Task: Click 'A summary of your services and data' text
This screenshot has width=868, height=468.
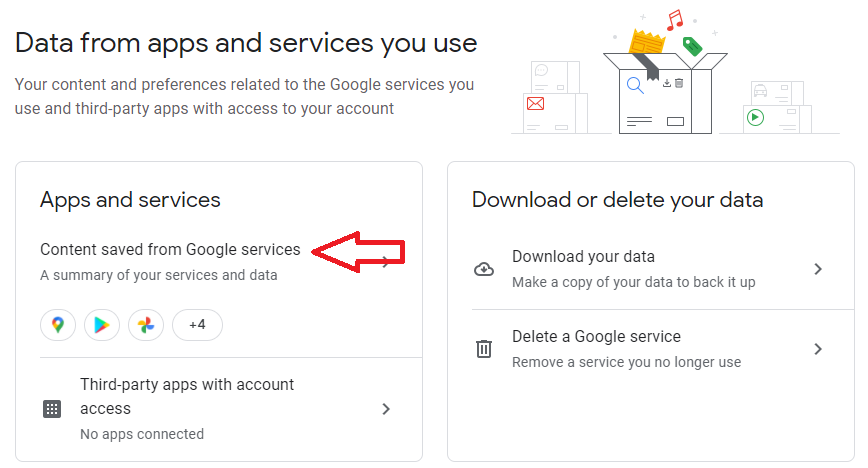Action: [159, 275]
